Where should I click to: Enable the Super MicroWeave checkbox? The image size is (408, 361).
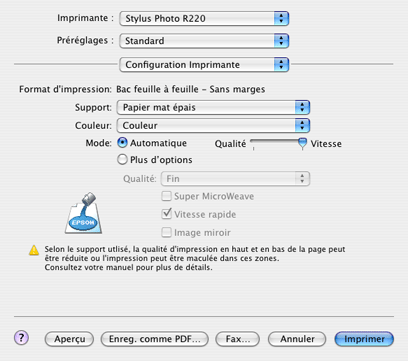(x=166, y=196)
